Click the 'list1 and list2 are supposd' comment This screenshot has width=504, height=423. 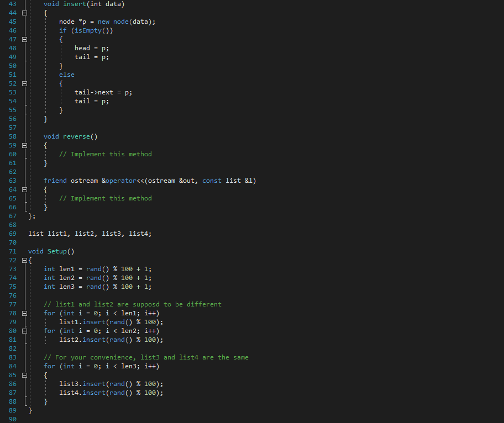pos(133,304)
